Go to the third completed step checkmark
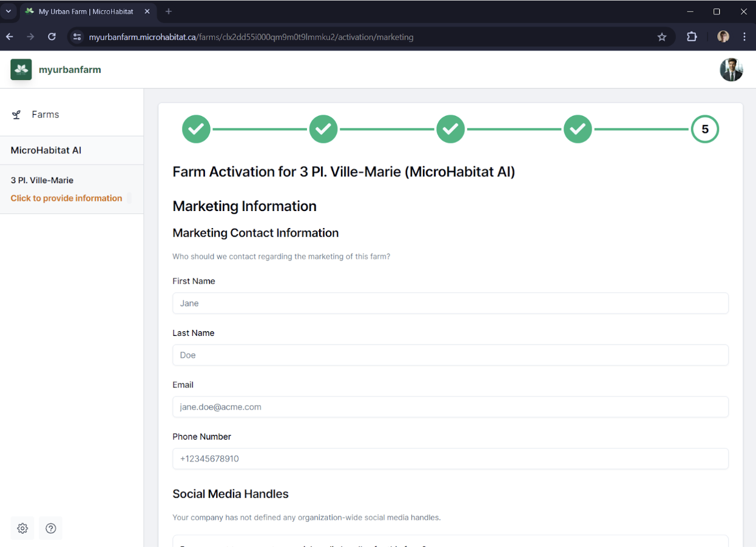Image resolution: width=756 pixels, height=547 pixels. click(450, 129)
